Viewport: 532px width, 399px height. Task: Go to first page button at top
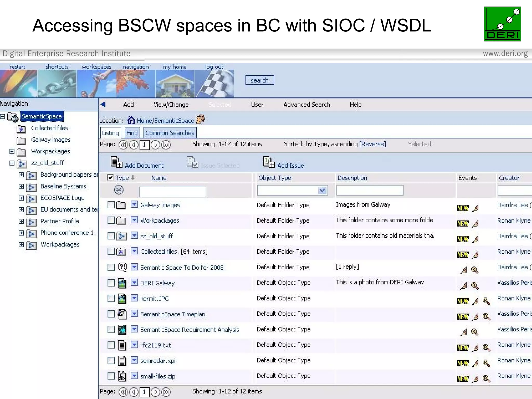(x=123, y=145)
